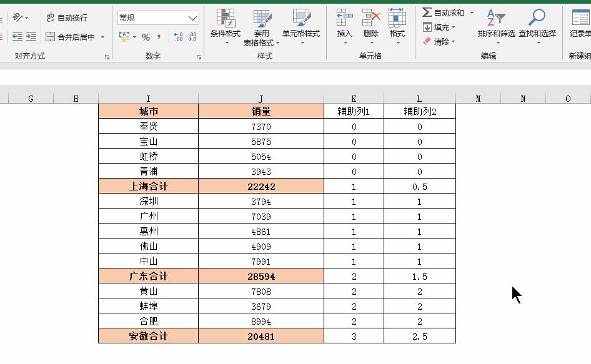Select column header K
Image resolution: width=591 pixels, height=364 pixels.
pos(354,98)
